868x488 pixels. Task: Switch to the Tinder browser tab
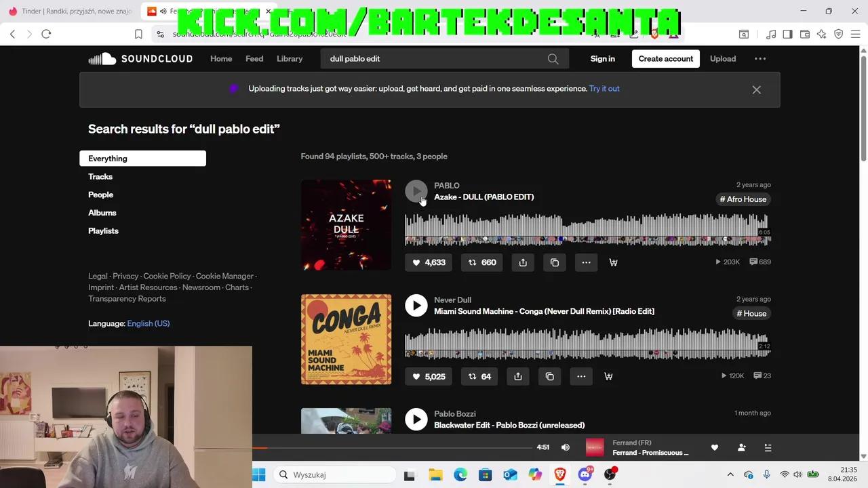click(x=69, y=12)
